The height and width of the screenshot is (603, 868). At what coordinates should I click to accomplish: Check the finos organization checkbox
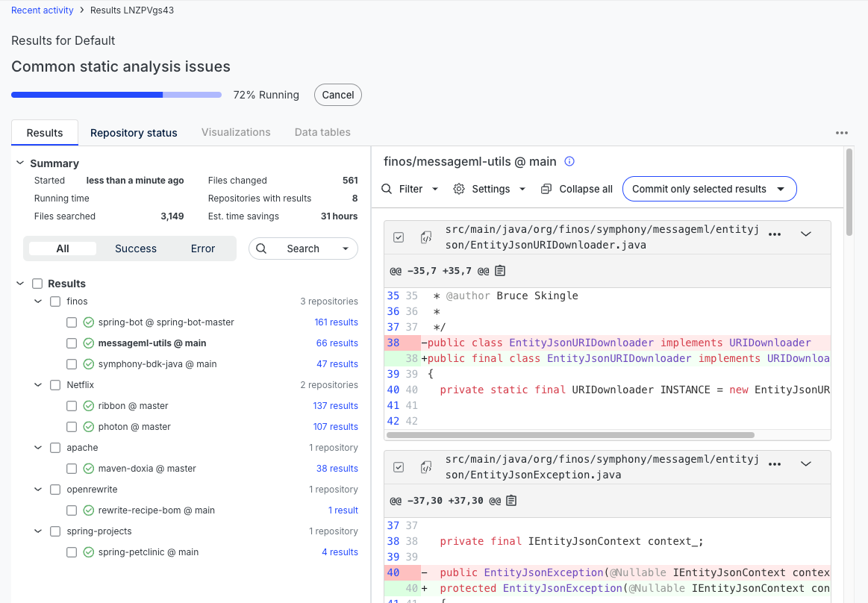[x=55, y=301]
